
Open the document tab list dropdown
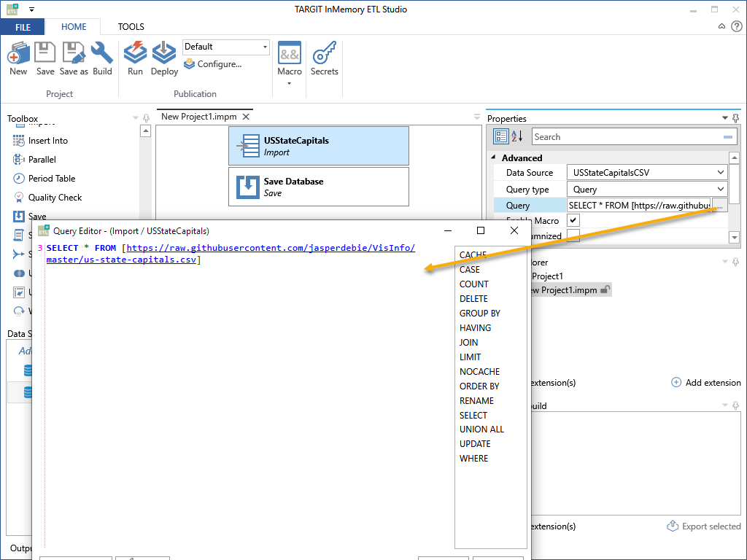tap(477, 117)
